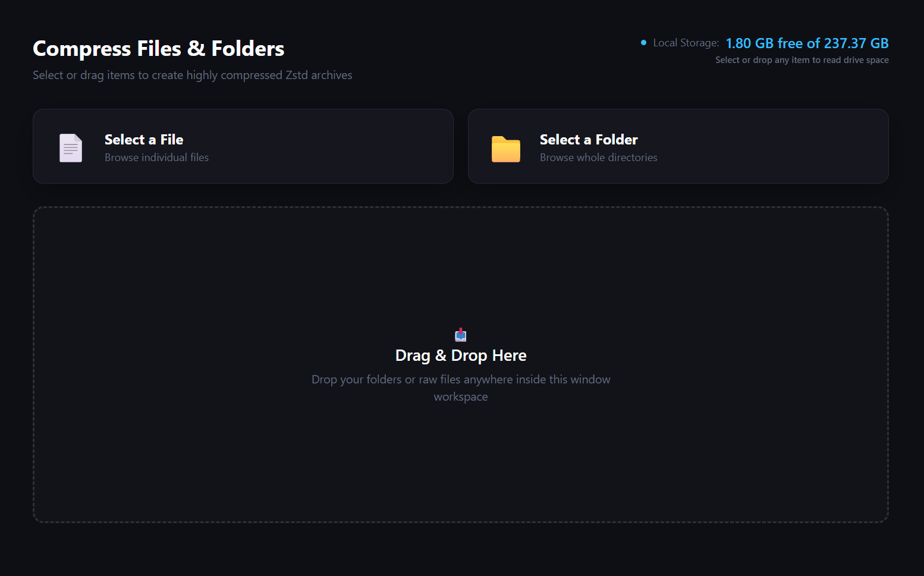Click the Select a Folder title
Image resolution: width=924 pixels, height=576 pixels.
589,140
